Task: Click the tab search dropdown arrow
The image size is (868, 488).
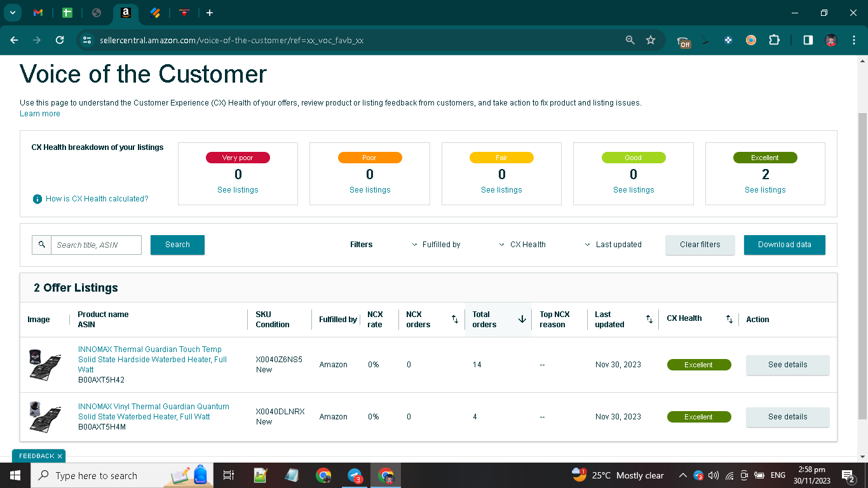Action: click(12, 13)
